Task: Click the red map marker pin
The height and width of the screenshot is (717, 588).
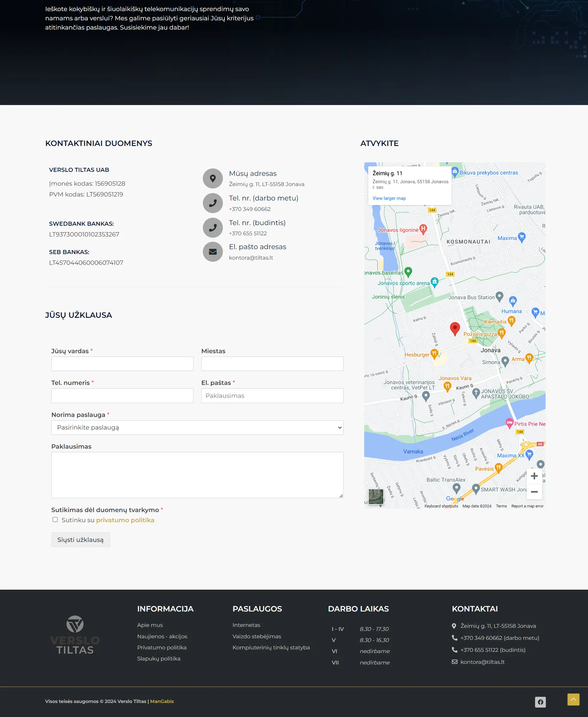Action: (x=454, y=328)
